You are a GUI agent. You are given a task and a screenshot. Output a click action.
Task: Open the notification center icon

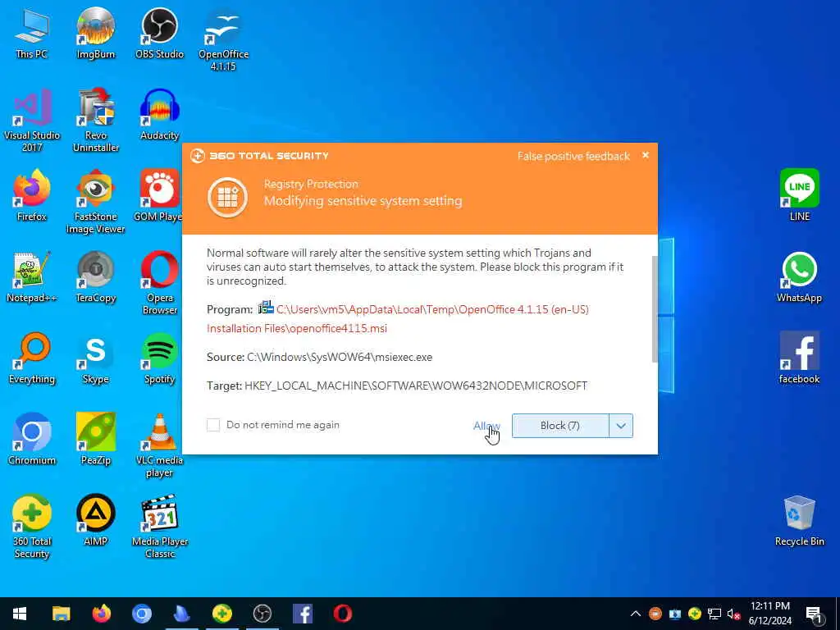coord(814,614)
